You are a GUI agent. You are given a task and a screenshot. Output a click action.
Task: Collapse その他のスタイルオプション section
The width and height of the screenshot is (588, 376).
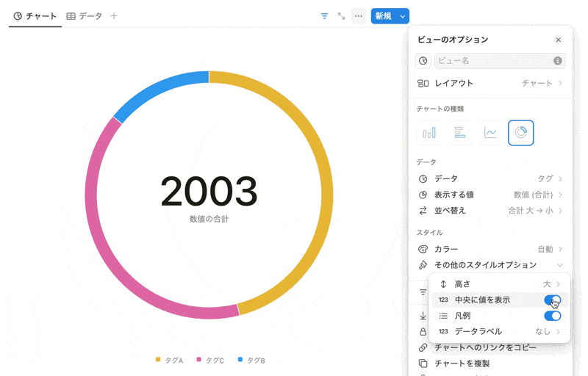pyautogui.click(x=490, y=265)
